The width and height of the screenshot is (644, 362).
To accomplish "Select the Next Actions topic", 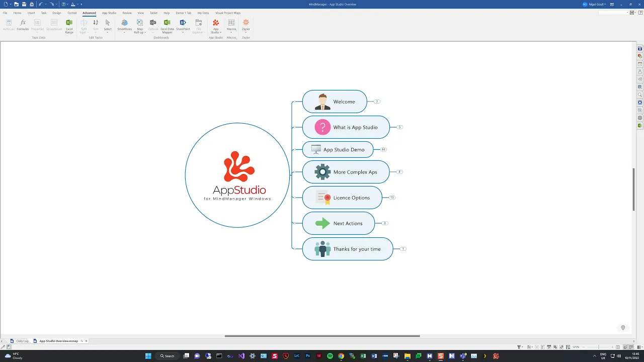I will click(x=339, y=223).
